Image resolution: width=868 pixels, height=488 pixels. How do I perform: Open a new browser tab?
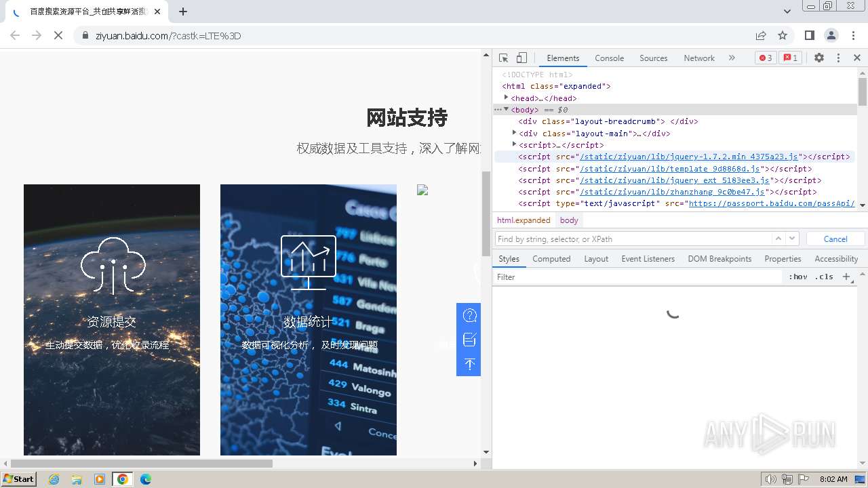[x=183, y=12]
